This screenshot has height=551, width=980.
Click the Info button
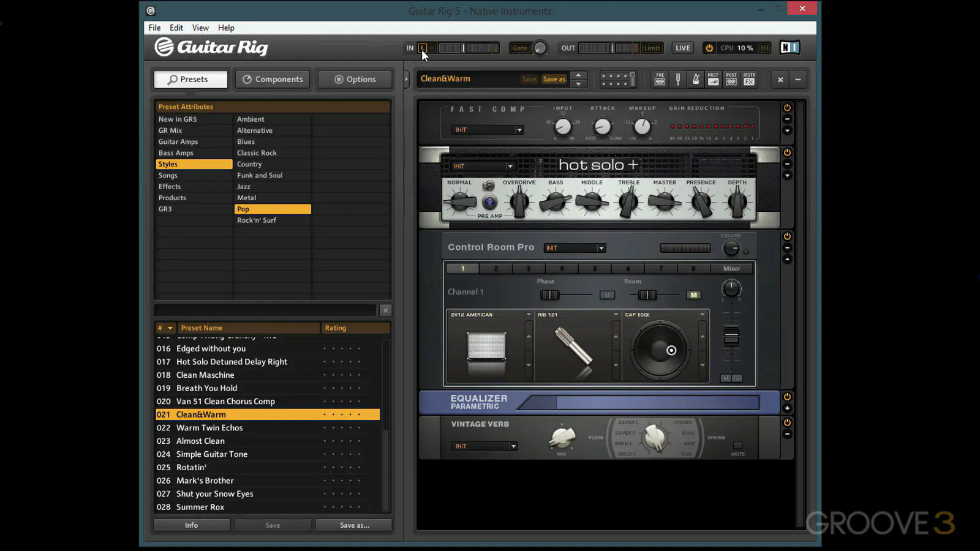click(x=192, y=525)
